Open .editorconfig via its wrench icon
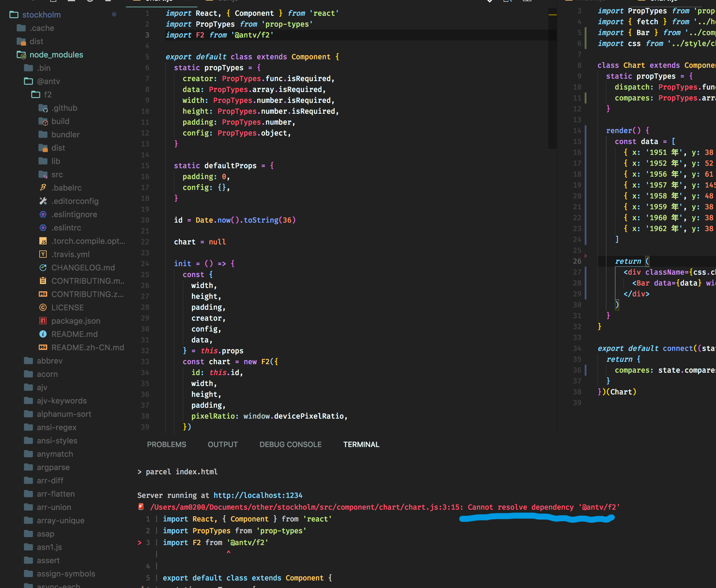This screenshot has width=716, height=588. [x=43, y=201]
